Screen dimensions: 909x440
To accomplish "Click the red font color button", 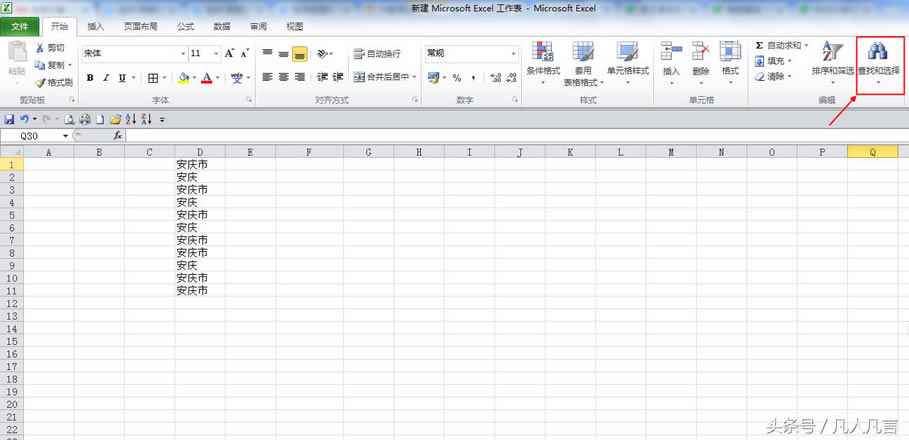I will pyautogui.click(x=206, y=78).
